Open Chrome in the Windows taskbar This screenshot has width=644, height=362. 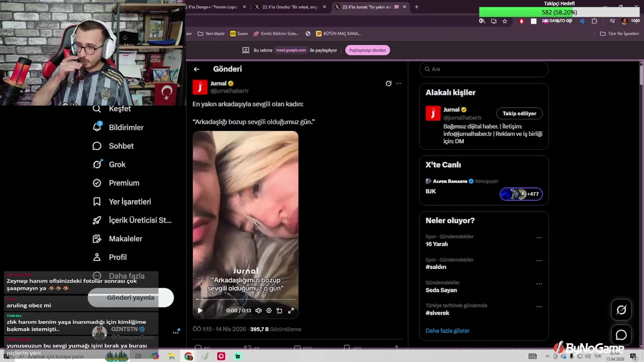(188, 356)
